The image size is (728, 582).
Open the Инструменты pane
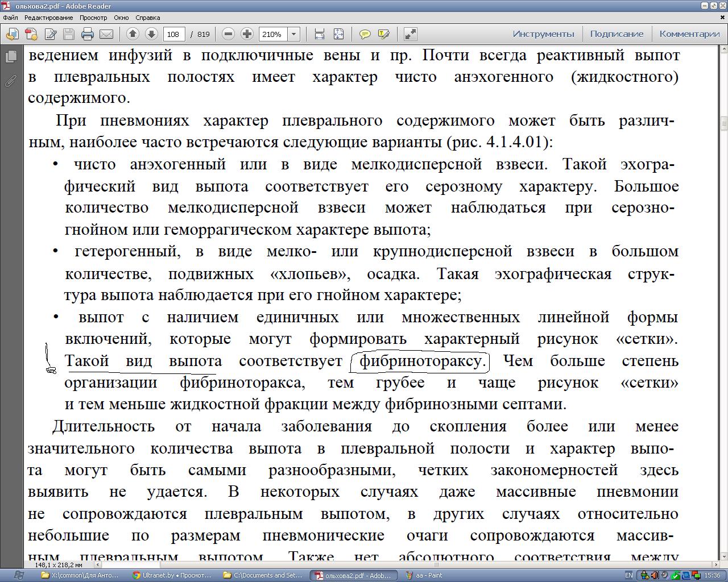[543, 34]
